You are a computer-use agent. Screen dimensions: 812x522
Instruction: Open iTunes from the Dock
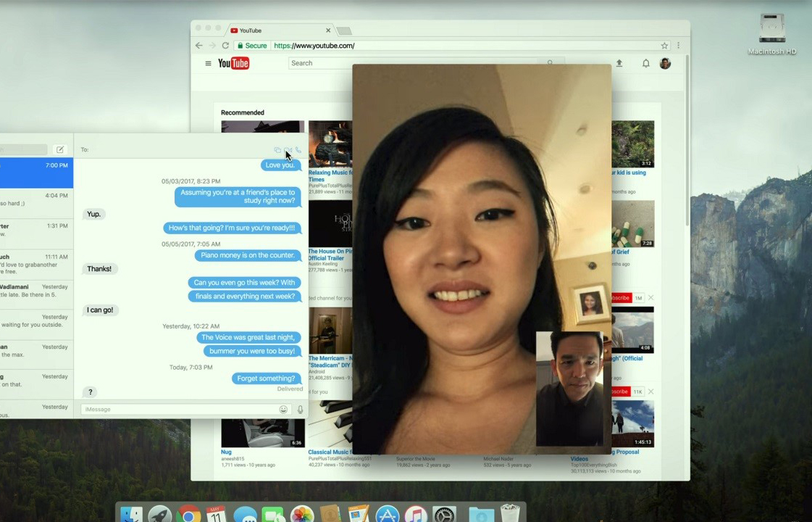pyautogui.click(x=415, y=515)
